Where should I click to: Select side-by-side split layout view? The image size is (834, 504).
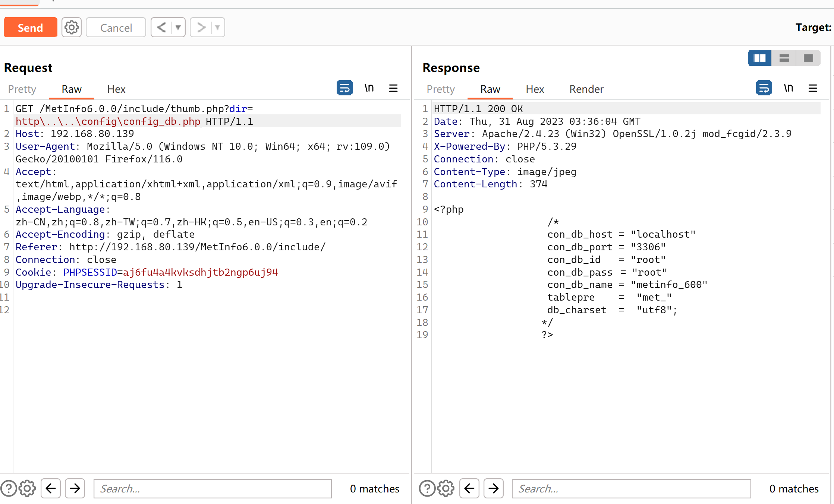[759, 58]
